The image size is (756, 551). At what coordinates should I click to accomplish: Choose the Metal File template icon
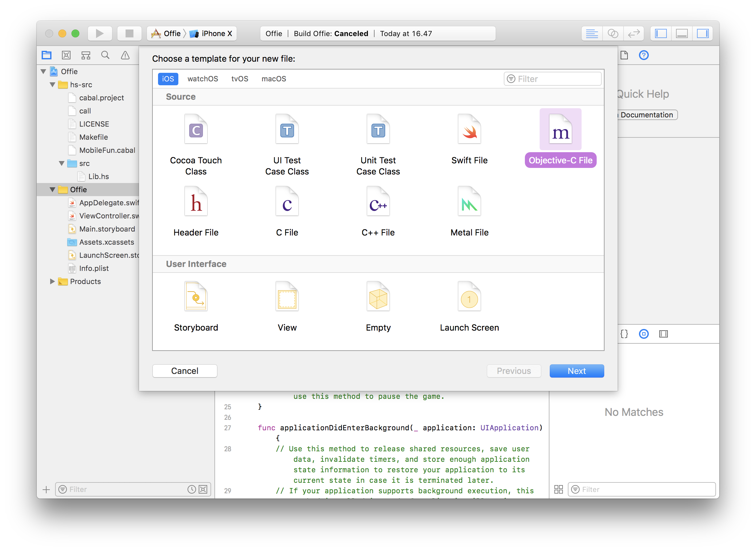coord(469,201)
